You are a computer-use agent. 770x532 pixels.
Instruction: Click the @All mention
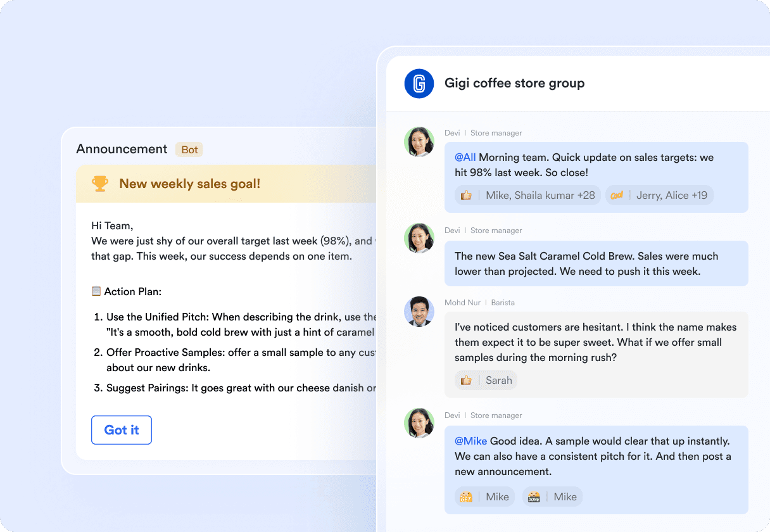tap(465, 157)
